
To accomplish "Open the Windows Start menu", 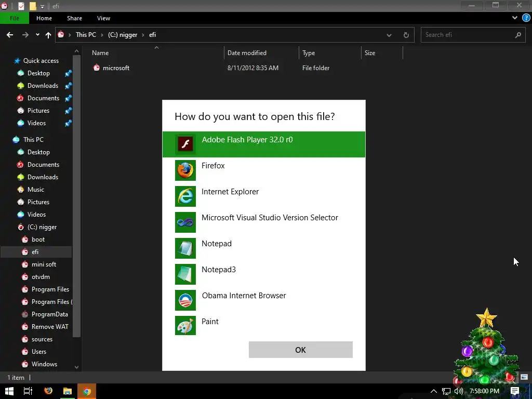I will click(9, 391).
